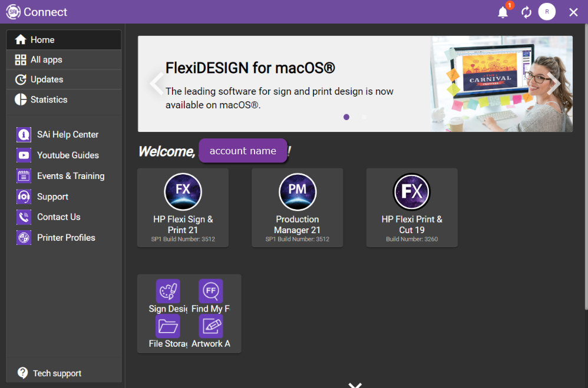Click the Youtube Guides play icon
The image size is (588, 388).
click(24, 155)
